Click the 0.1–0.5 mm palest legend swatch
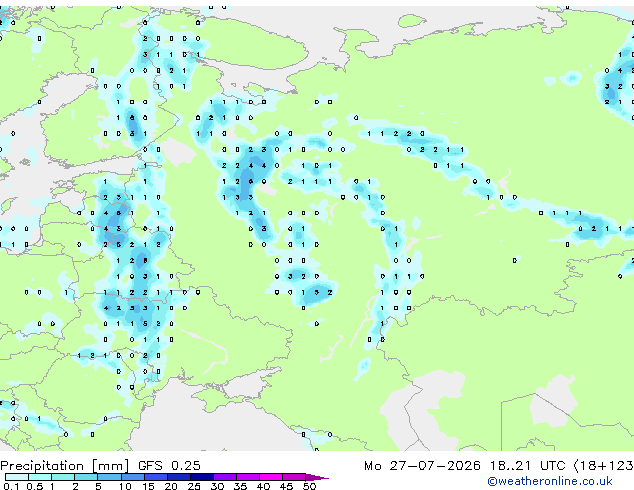Image resolution: width=634 pixels, height=490 pixels. (x=17, y=477)
